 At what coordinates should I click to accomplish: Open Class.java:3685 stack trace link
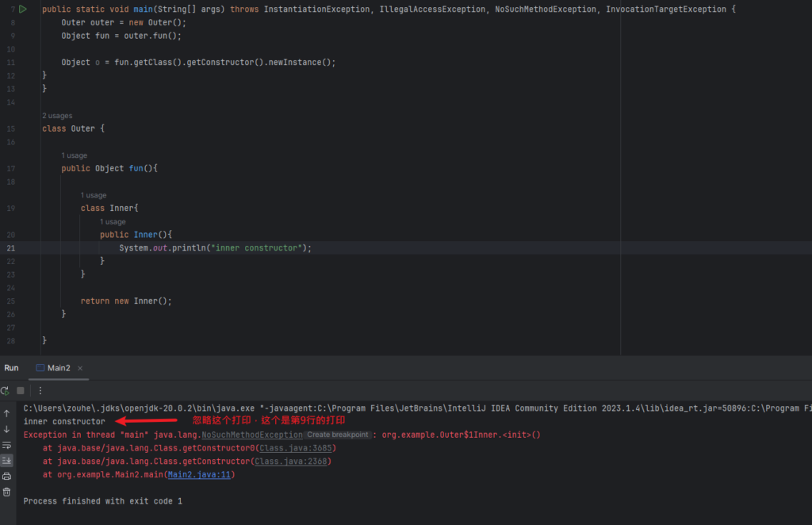coord(295,448)
